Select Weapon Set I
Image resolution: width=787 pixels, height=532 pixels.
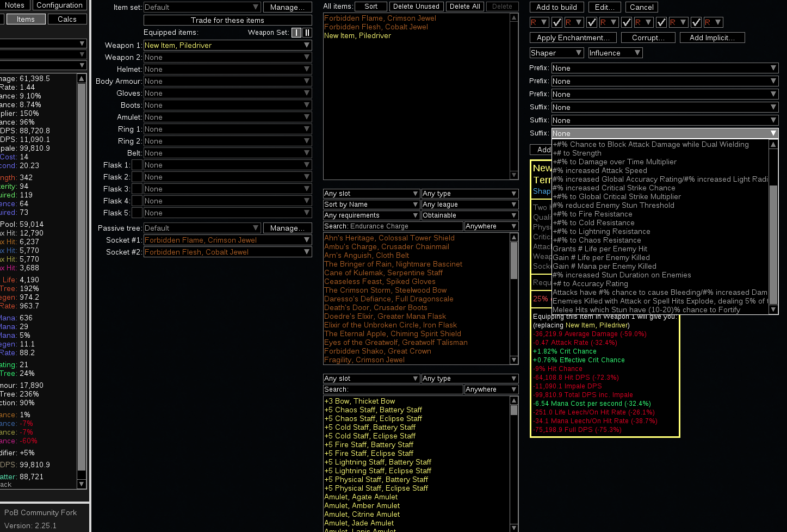tap(296, 33)
